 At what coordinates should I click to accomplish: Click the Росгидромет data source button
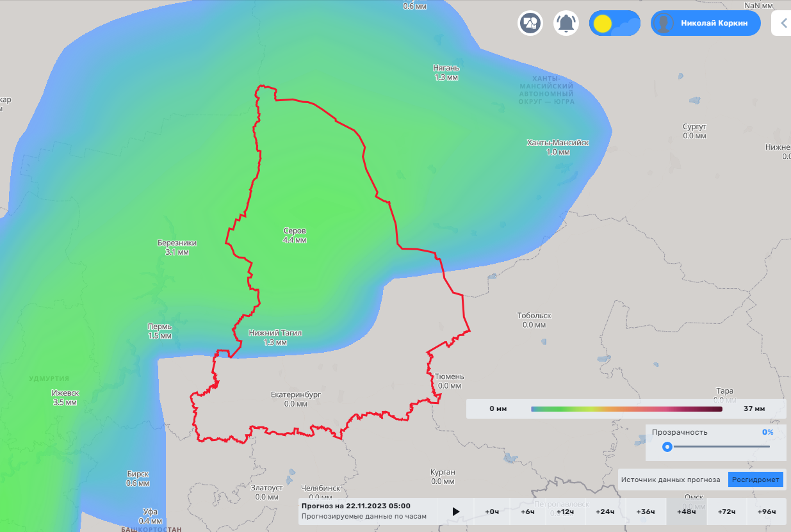click(756, 480)
